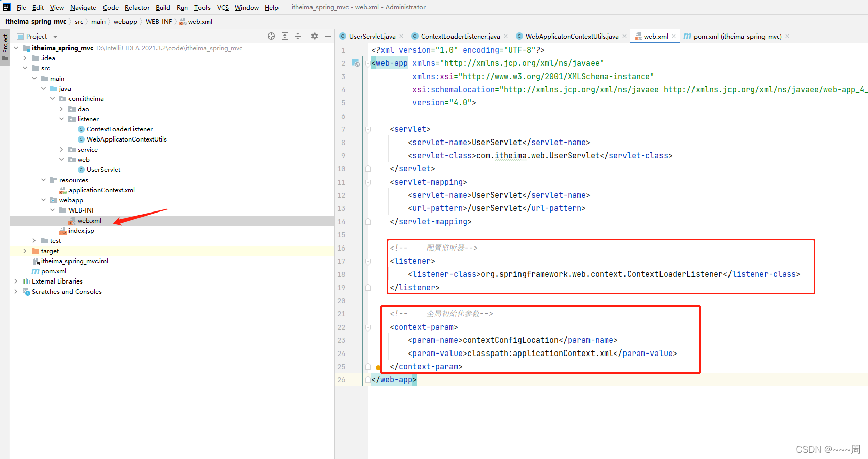The height and width of the screenshot is (459, 868).
Task: Expand the target folder
Action: click(25, 251)
